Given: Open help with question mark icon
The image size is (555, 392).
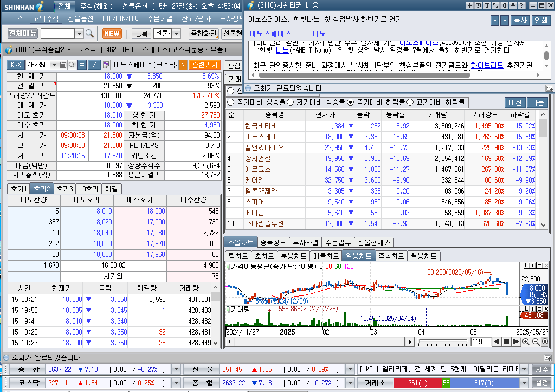Looking at the screenshot, I should [521, 5].
